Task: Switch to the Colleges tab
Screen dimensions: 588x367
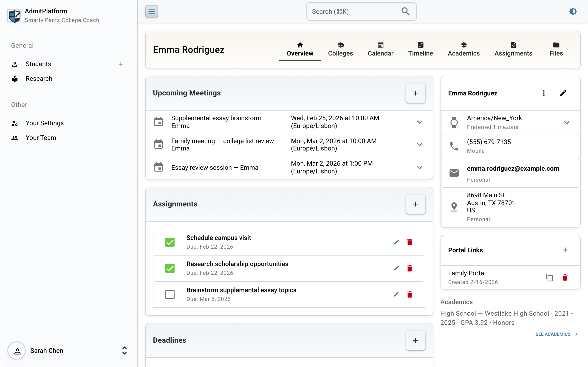Action: pyautogui.click(x=340, y=49)
